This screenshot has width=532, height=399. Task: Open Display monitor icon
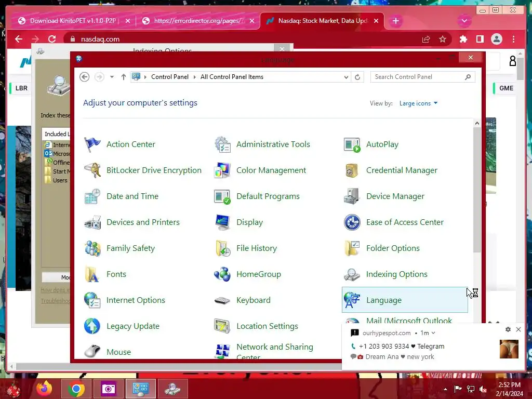[x=222, y=222]
